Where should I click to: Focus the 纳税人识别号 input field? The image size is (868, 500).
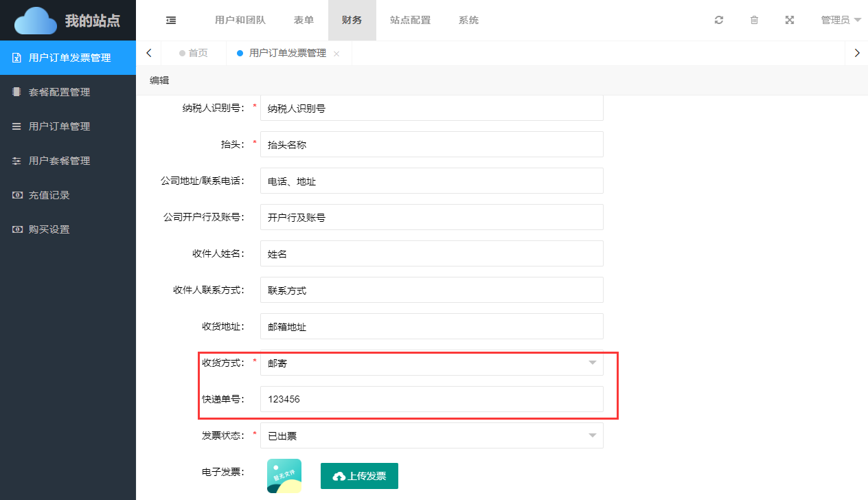click(x=431, y=108)
